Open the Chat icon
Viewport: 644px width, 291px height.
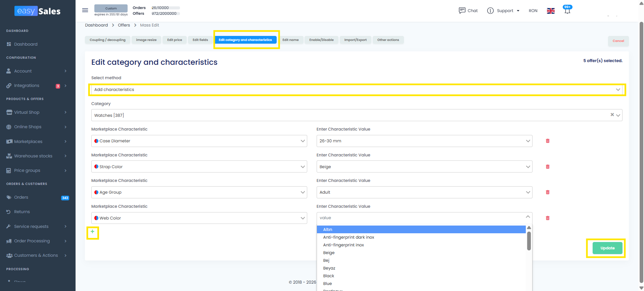click(462, 10)
